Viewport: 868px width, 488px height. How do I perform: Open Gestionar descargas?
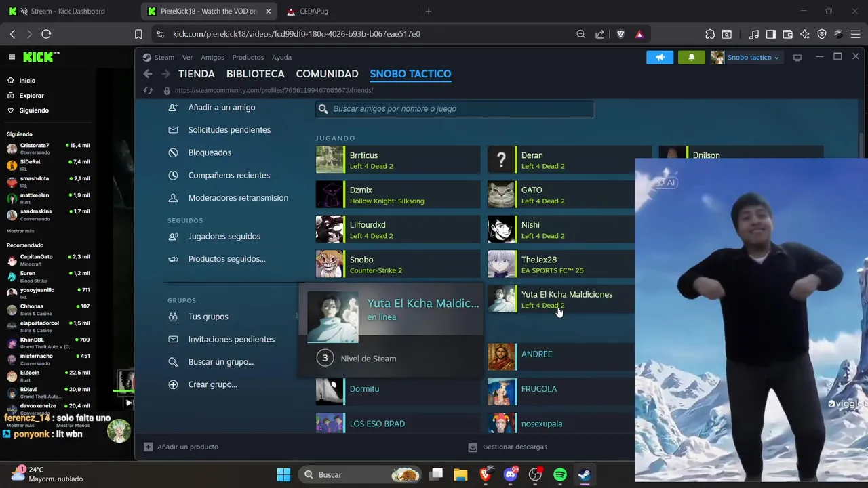[508, 447]
